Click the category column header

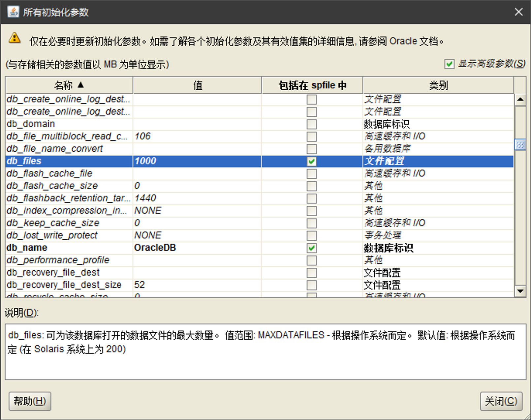pos(438,85)
